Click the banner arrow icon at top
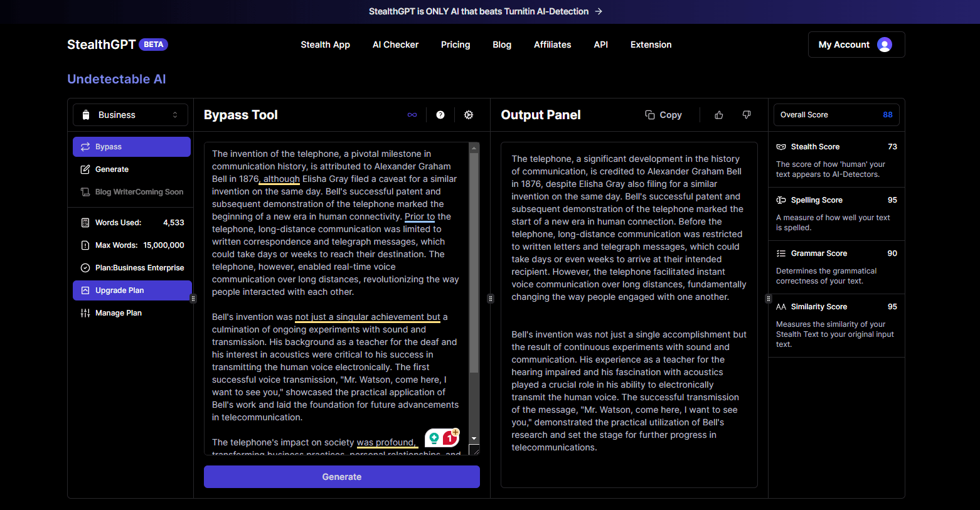 pos(599,11)
